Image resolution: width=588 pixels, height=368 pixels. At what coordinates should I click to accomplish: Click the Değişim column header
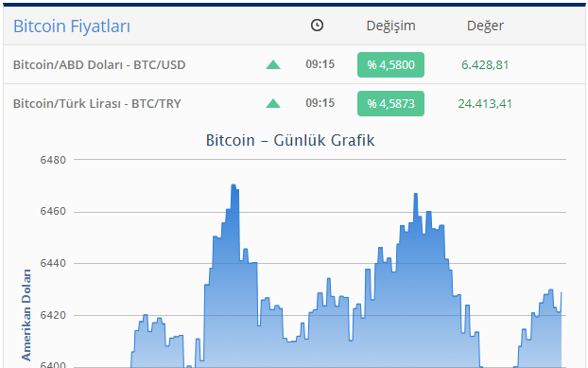click(390, 26)
